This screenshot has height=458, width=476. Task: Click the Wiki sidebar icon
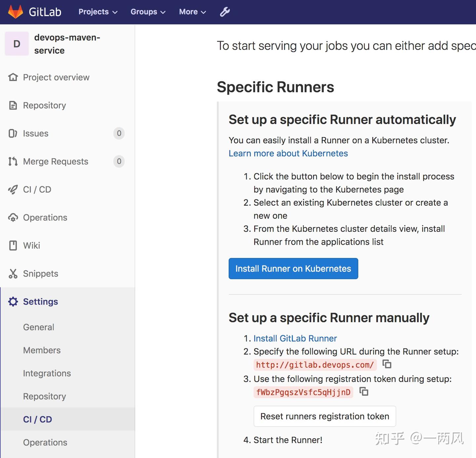(x=13, y=245)
